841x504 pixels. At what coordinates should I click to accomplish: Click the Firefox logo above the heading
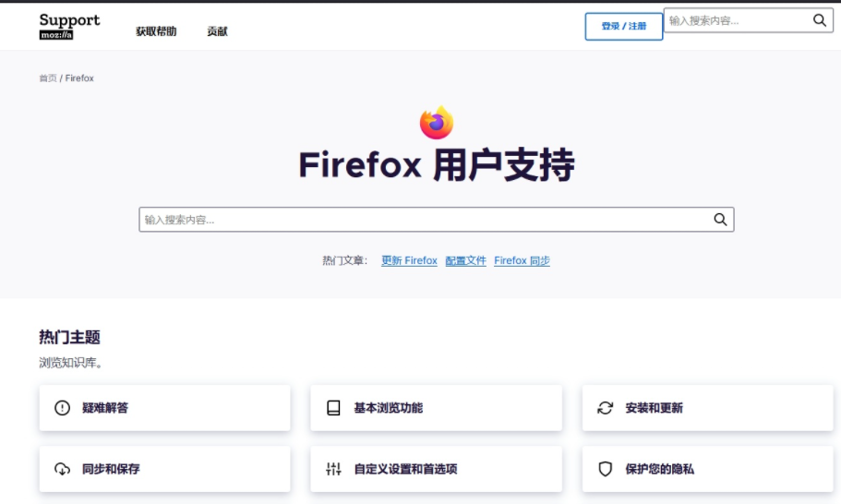point(437,122)
